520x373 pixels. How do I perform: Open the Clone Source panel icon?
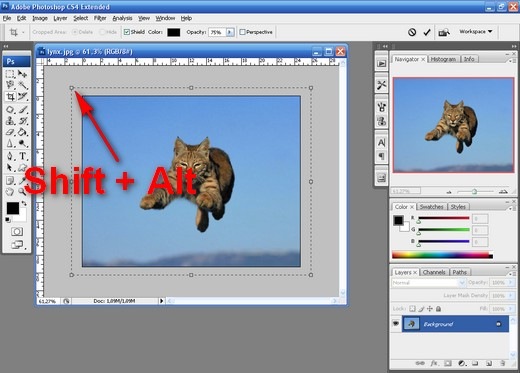[381, 121]
